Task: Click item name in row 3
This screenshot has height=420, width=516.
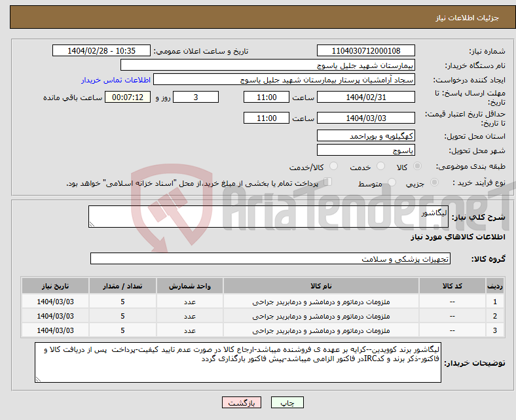Action: (321, 330)
